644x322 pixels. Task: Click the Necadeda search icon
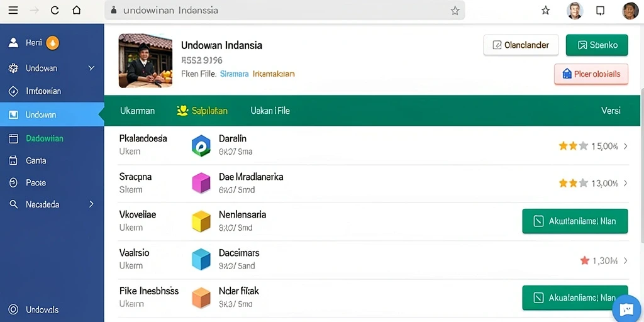(14, 204)
